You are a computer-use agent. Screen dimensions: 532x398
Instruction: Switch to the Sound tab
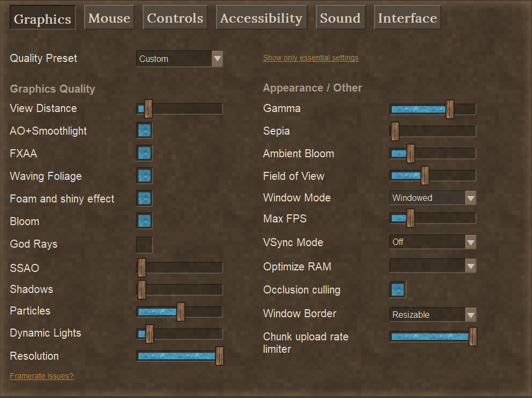tap(340, 17)
